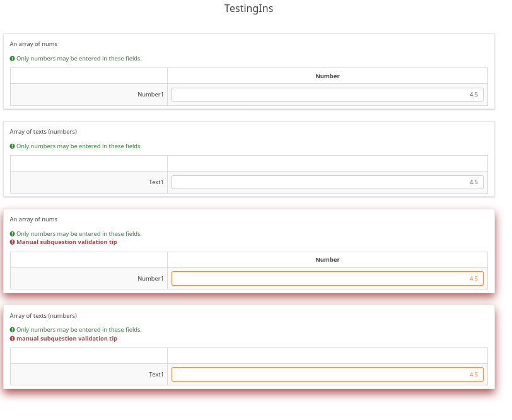This screenshot has width=512, height=420.
Task: Click the bottom 'Array of texts (numbers)' question title
Action: pos(43,316)
